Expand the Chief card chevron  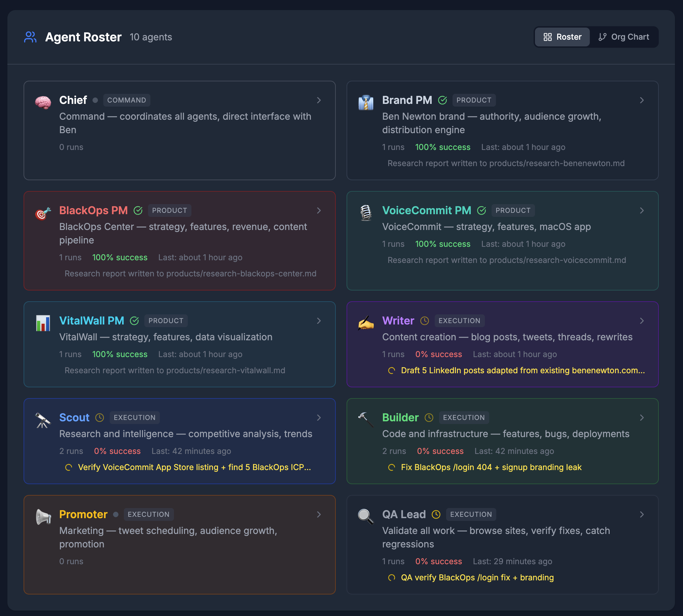click(x=319, y=100)
